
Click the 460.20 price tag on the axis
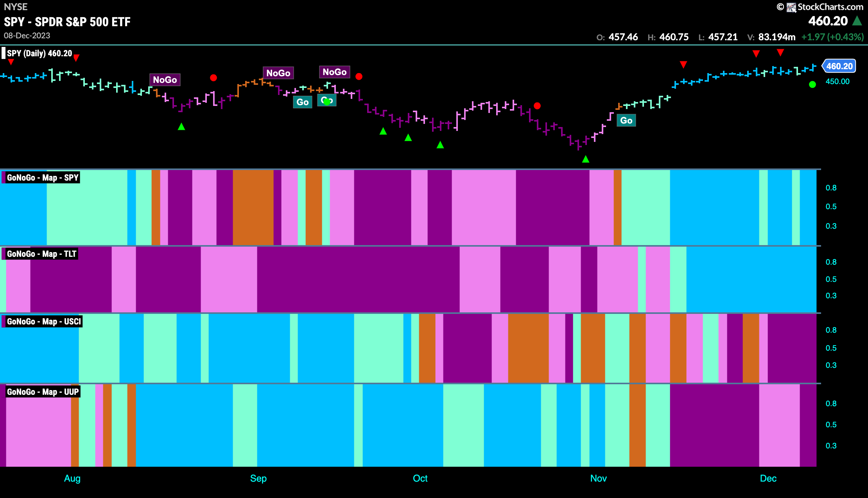tap(839, 66)
